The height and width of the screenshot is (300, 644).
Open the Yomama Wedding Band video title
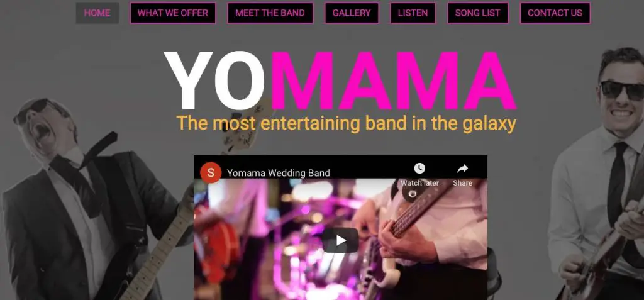279,173
